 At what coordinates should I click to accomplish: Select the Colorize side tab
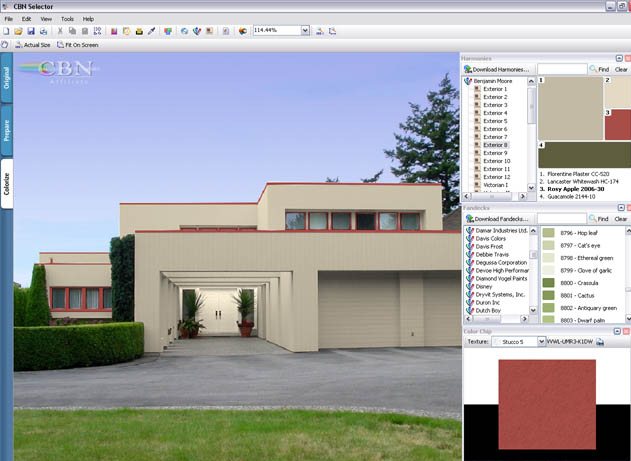tap(6, 184)
